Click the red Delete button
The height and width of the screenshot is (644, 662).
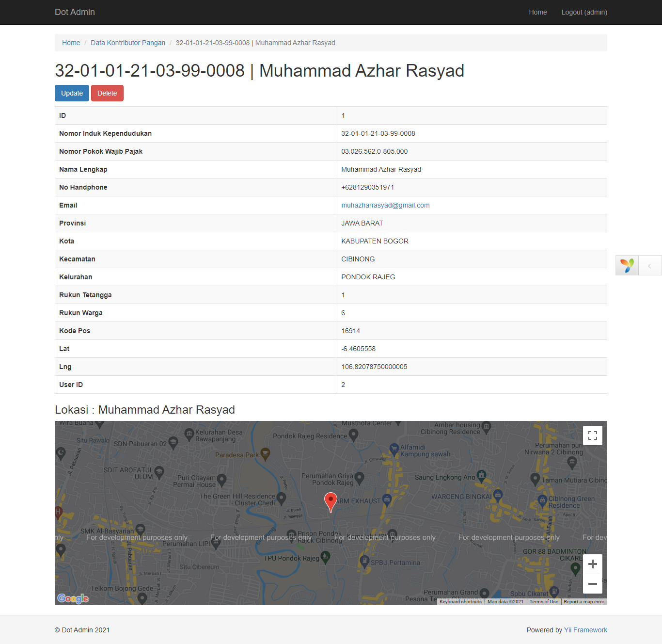pos(107,93)
